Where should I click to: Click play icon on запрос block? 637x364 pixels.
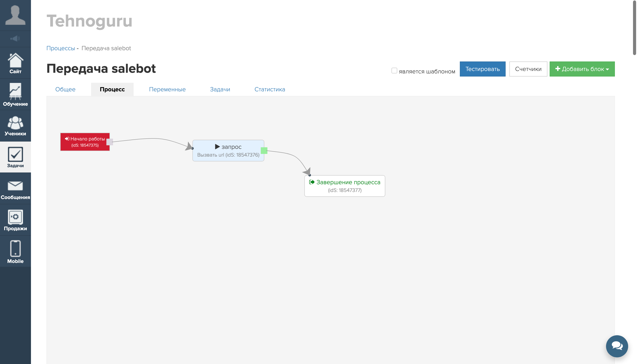(217, 147)
